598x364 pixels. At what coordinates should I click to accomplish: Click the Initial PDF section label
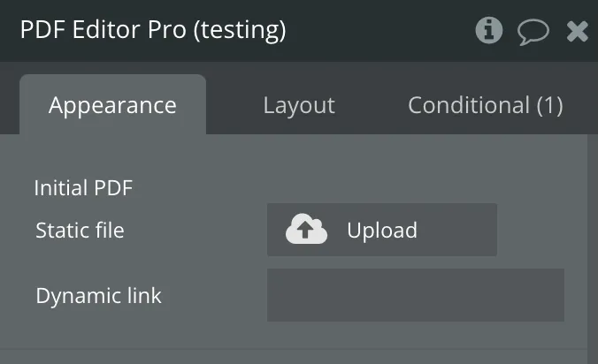[83, 188]
